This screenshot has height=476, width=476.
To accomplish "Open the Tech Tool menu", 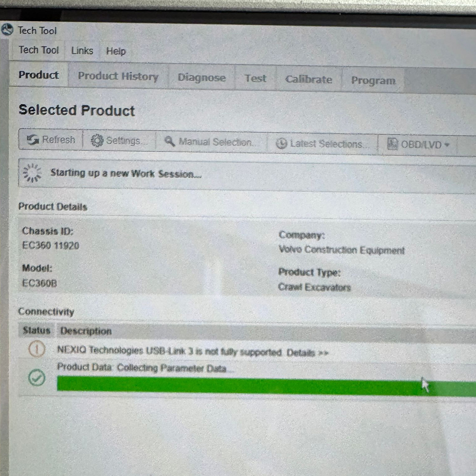I will [39, 50].
